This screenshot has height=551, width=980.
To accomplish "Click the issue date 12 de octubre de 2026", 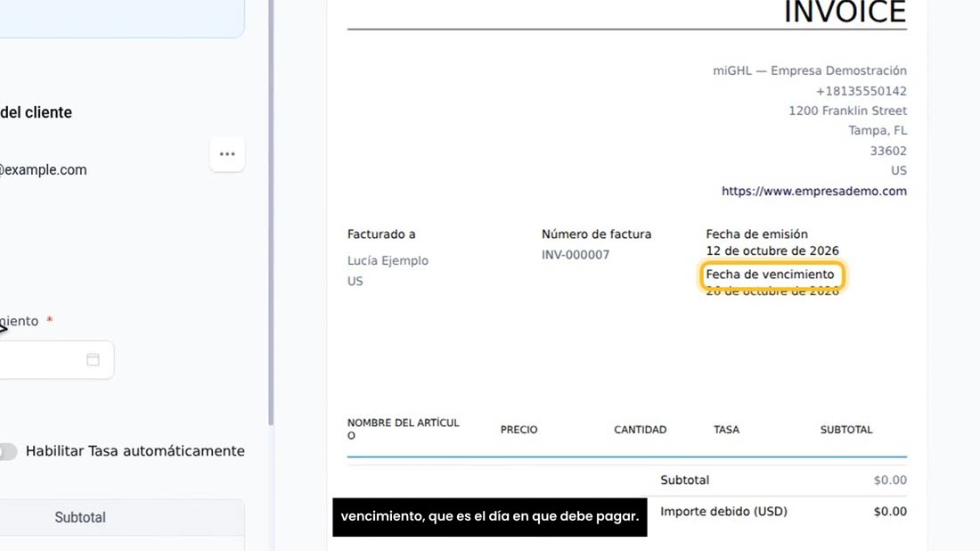I will (772, 251).
